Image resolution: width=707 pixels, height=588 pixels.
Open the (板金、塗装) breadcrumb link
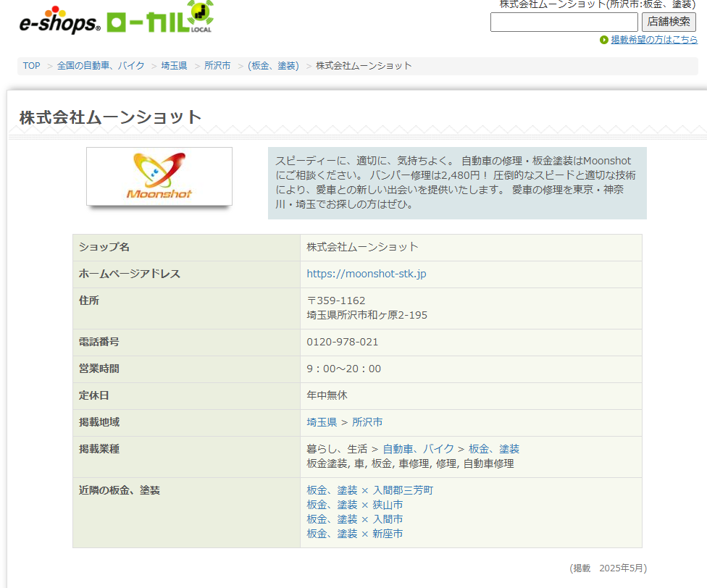pos(273,66)
